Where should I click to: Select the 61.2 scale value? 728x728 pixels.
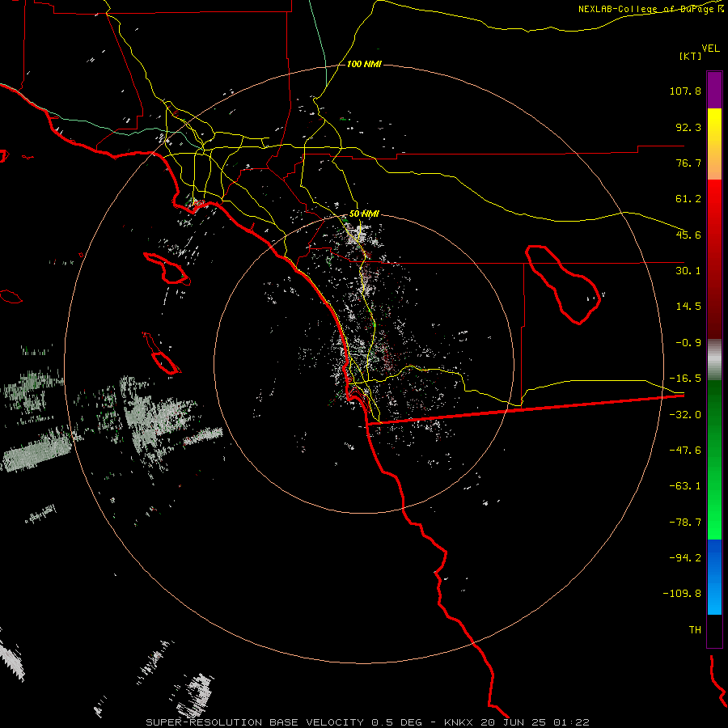pyautogui.click(x=688, y=199)
